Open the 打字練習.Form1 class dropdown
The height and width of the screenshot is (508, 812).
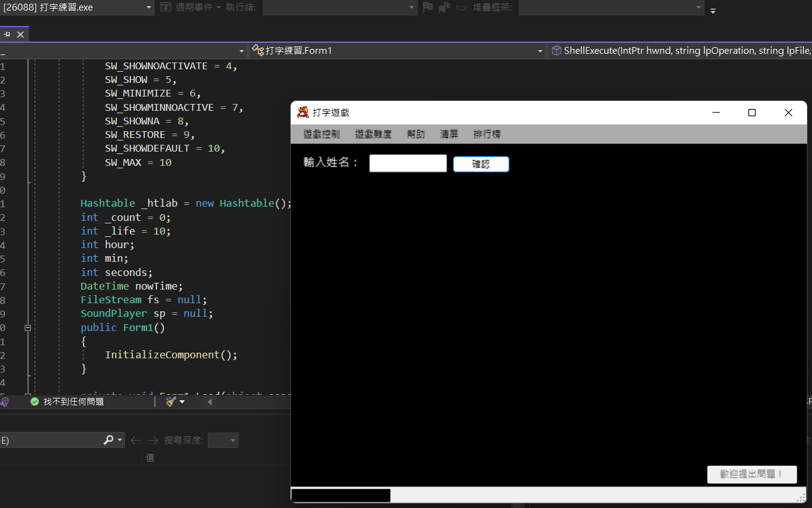398,51
